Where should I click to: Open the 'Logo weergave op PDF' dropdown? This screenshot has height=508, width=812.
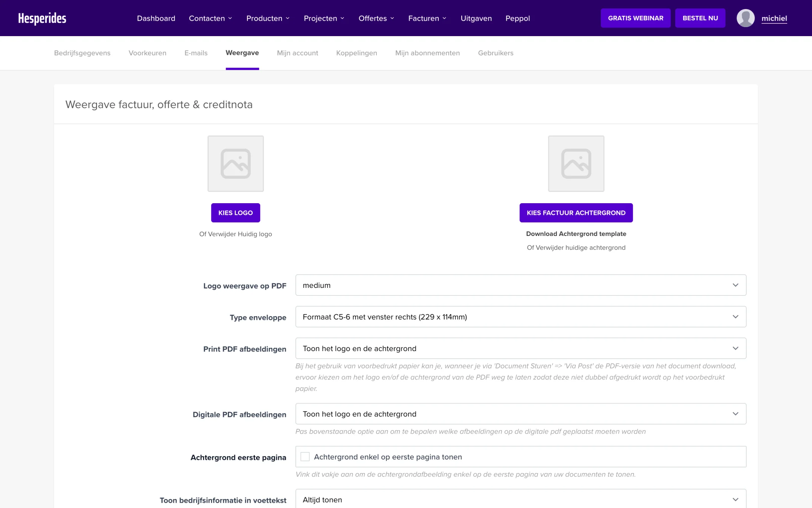coord(521,285)
